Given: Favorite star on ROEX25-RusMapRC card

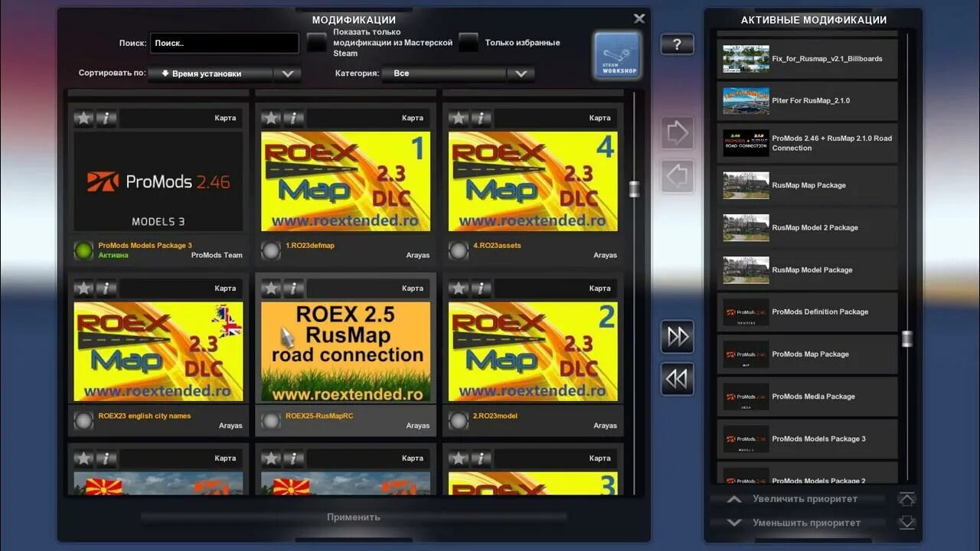Looking at the screenshot, I should click(271, 289).
